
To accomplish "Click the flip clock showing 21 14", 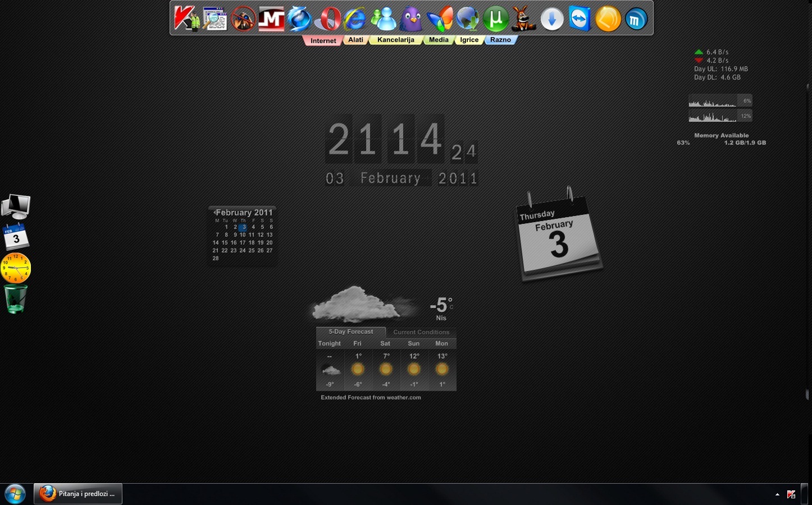I will [x=385, y=138].
